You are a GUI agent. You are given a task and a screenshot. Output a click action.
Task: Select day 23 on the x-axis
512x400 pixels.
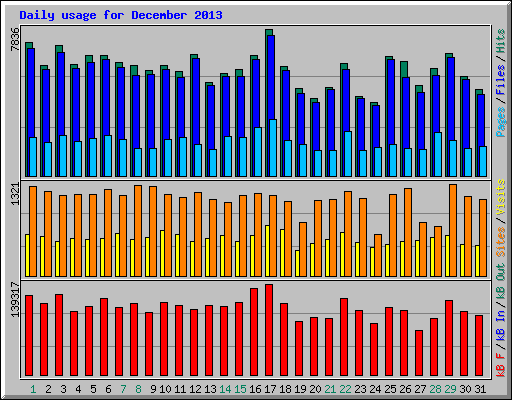click(x=360, y=389)
